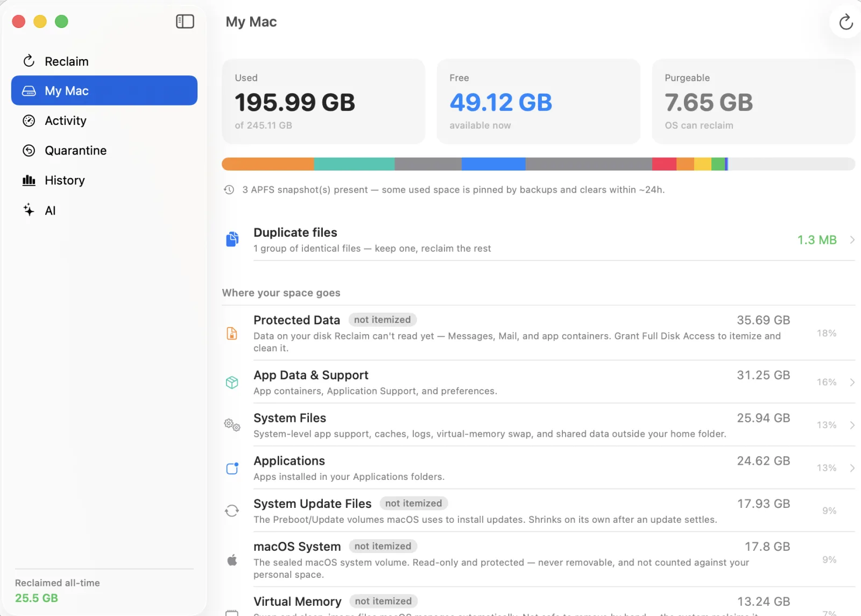Toggle the sidebar panel icon
This screenshot has width=861, height=616.
(x=185, y=22)
